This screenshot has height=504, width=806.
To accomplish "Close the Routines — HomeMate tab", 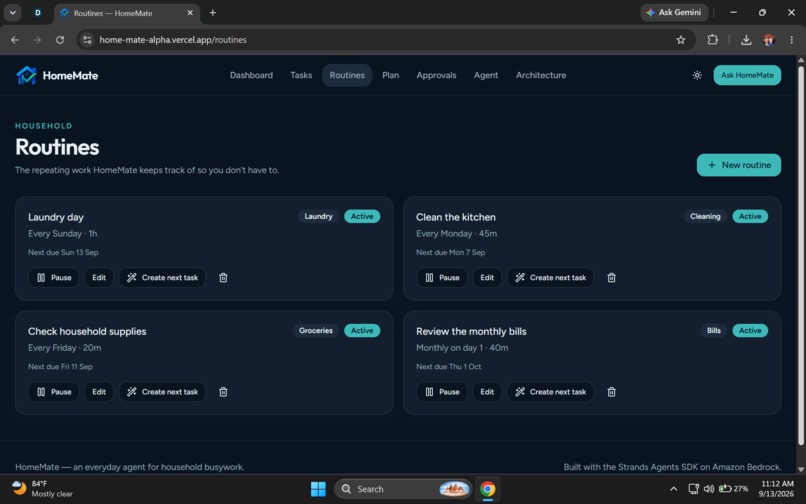I will click(x=190, y=13).
